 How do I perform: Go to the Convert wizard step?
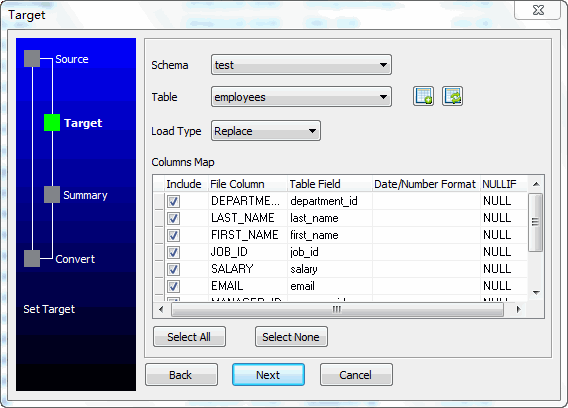click(75, 259)
